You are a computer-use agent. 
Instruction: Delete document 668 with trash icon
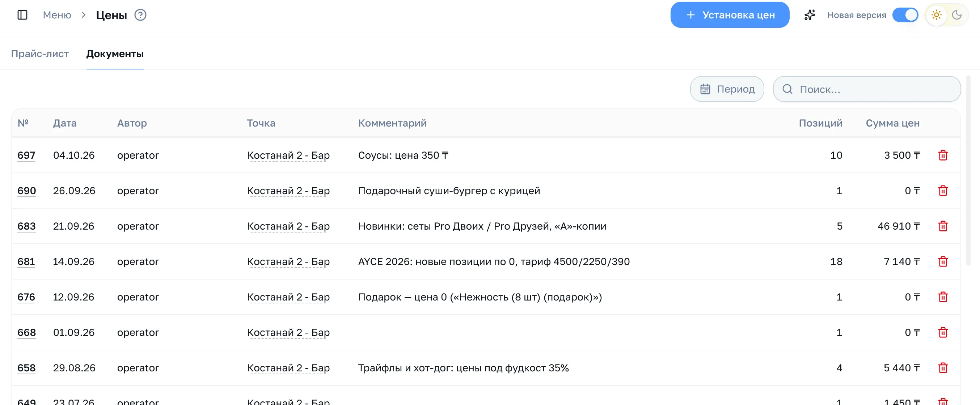click(x=943, y=332)
